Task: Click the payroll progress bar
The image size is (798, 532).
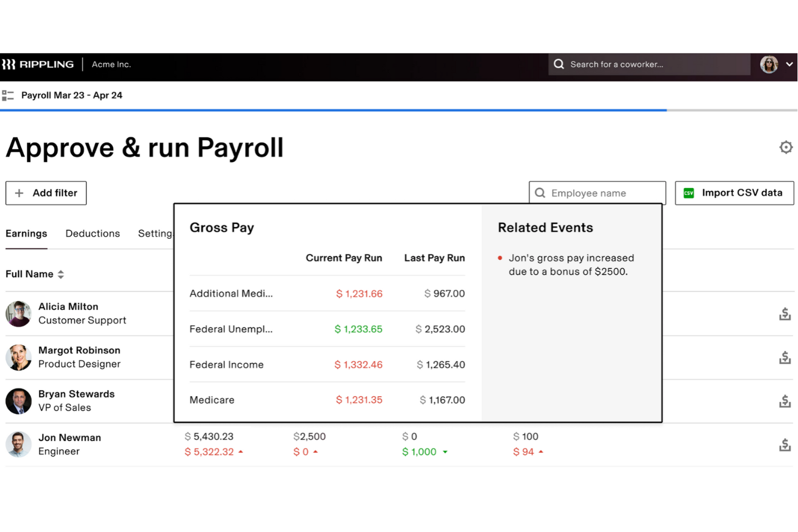Action: (399, 110)
